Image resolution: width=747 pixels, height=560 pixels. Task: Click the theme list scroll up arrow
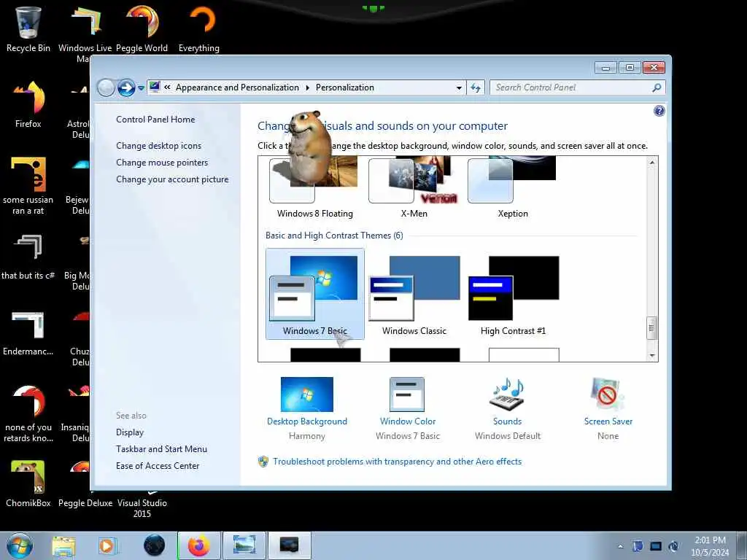tap(651, 163)
